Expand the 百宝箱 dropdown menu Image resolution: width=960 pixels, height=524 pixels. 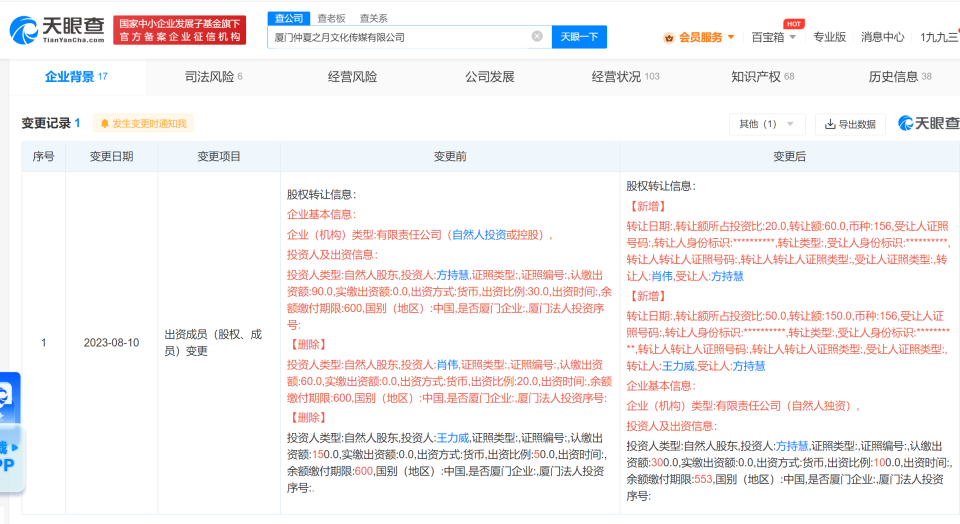point(774,37)
